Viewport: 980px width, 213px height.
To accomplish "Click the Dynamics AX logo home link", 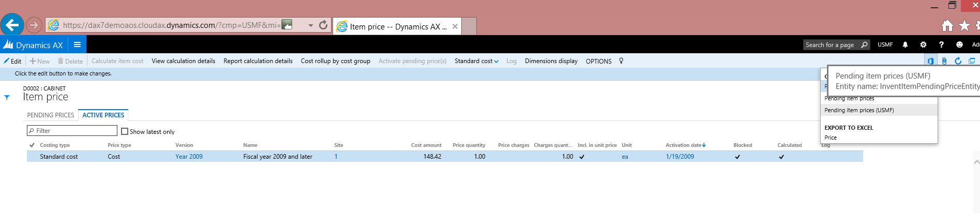I will (34, 45).
